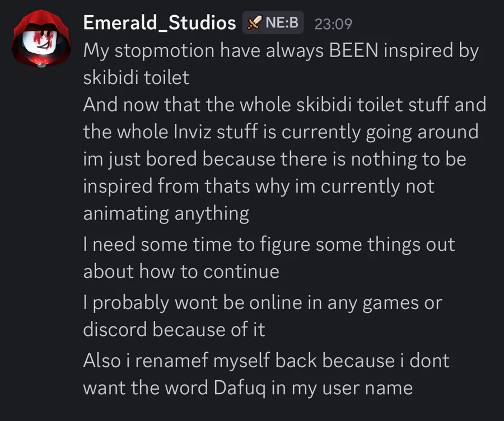Select the message starting "And now that"
The image size is (504, 421).
[x=284, y=105]
